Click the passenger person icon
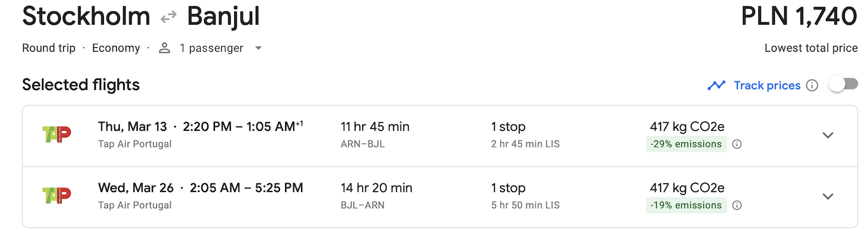 [165, 48]
